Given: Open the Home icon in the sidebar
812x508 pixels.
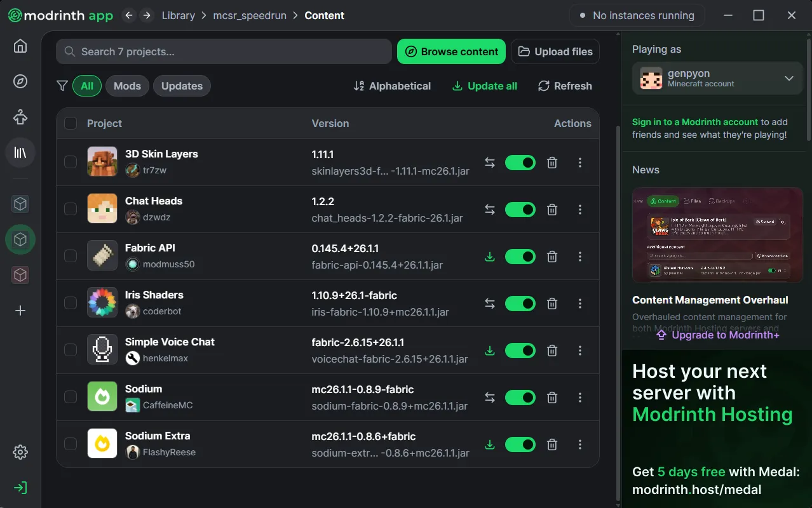Looking at the screenshot, I should point(20,46).
